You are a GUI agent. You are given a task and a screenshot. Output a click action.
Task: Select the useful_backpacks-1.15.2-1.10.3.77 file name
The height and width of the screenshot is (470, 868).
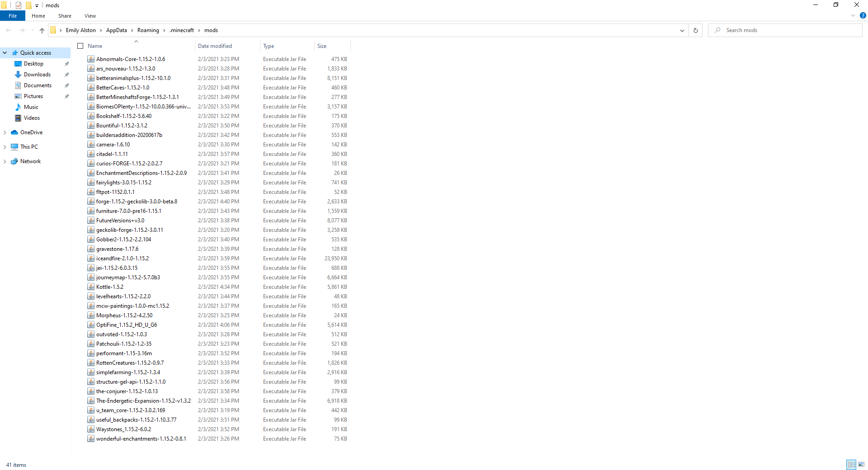pos(136,420)
